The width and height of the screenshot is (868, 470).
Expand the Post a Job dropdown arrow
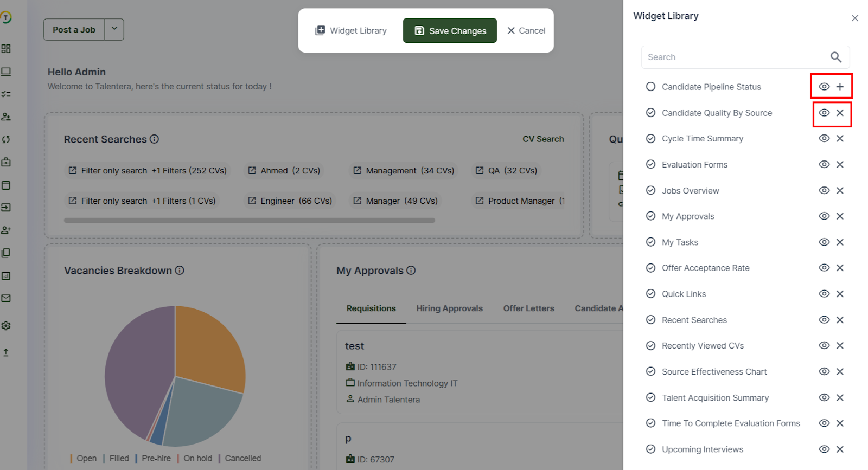114,29
